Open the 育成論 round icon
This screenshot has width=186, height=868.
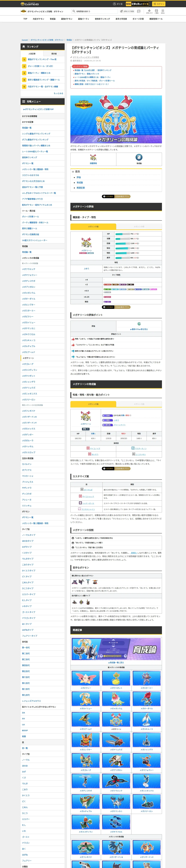pos(139,157)
